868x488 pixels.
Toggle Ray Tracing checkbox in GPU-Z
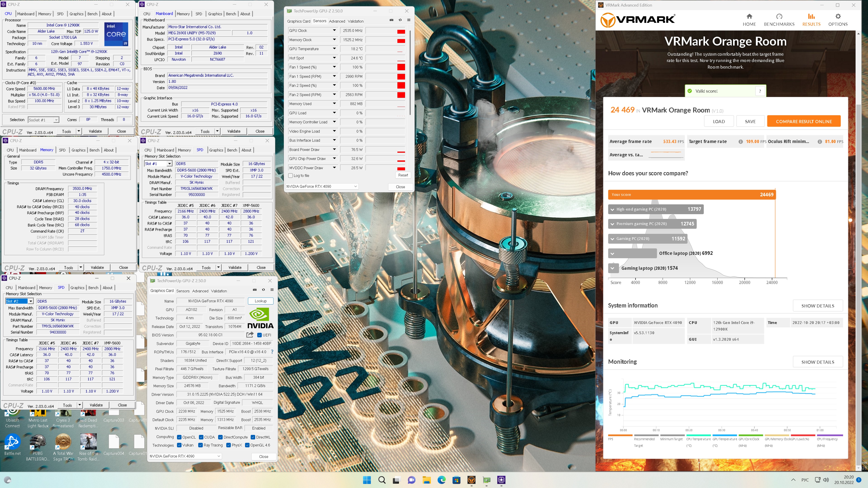pyautogui.click(x=200, y=445)
